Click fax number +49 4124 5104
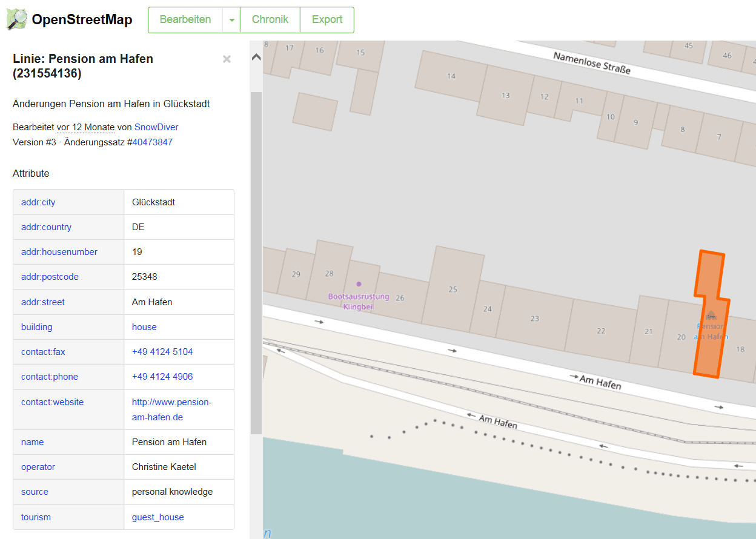This screenshot has height=539, width=756. pyautogui.click(x=162, y=352)
